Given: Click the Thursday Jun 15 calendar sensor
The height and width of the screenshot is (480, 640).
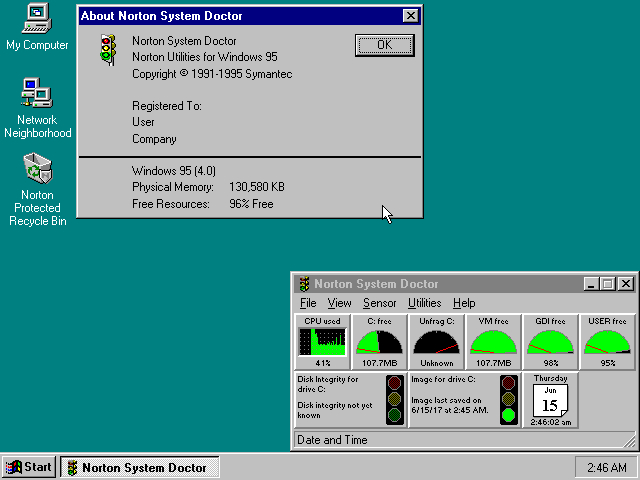Looking at the screenshot, I should [x=551, y=400].
